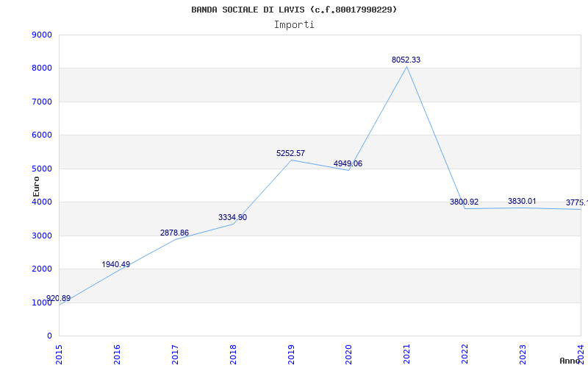Select the 3800.92 data label
Image resolution: width=588 pixels, height=368 pixels.
point(465,202)
